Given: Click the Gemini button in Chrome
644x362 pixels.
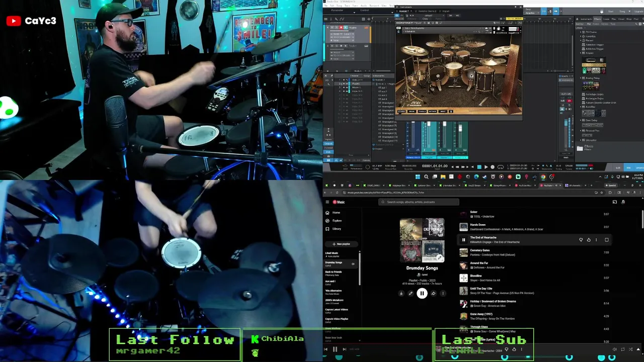Looking at the screenshot, I should tap(610, 185).
